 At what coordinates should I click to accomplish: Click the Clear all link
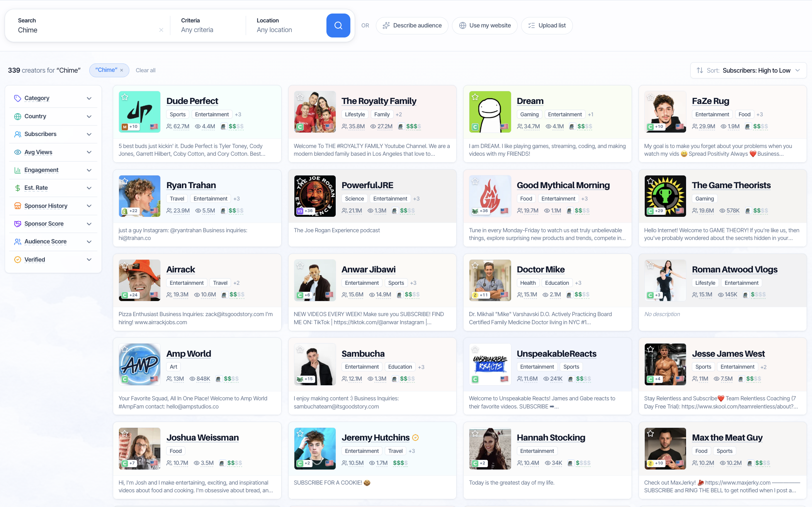(x=146, y=70)
